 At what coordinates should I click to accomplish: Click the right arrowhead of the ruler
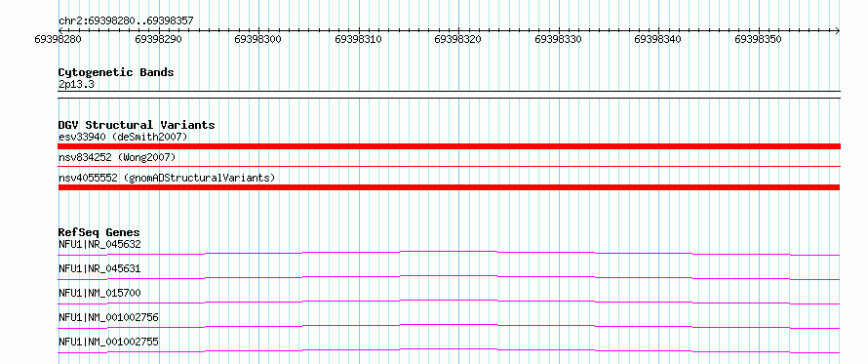pos(837,30)
